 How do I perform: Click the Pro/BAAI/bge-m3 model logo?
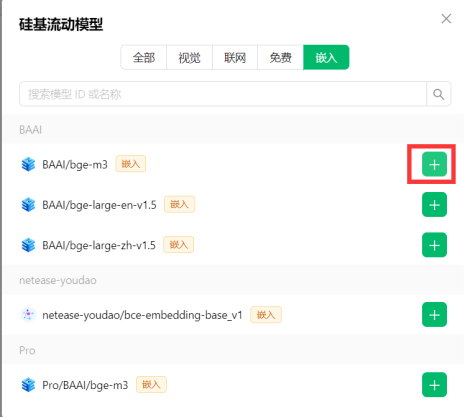pyautogui.click(x=28, y=386)
